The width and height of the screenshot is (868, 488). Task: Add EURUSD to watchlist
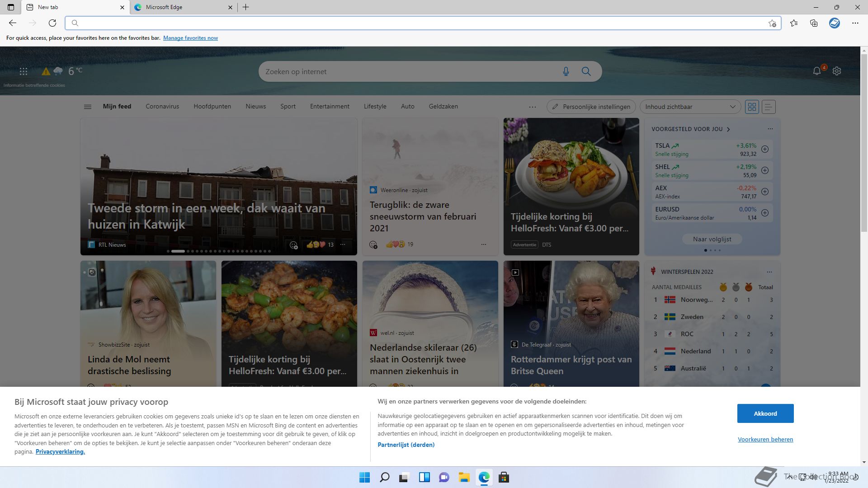click(765, 213)
